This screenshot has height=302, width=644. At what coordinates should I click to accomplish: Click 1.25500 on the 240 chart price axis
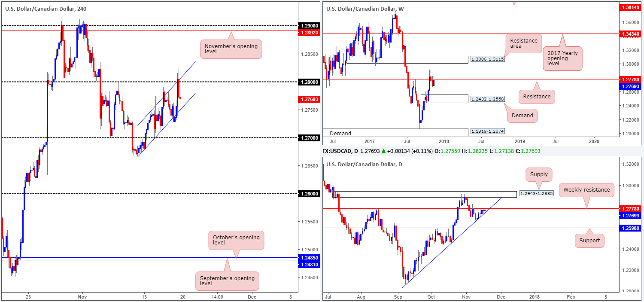tap(309, 222)
